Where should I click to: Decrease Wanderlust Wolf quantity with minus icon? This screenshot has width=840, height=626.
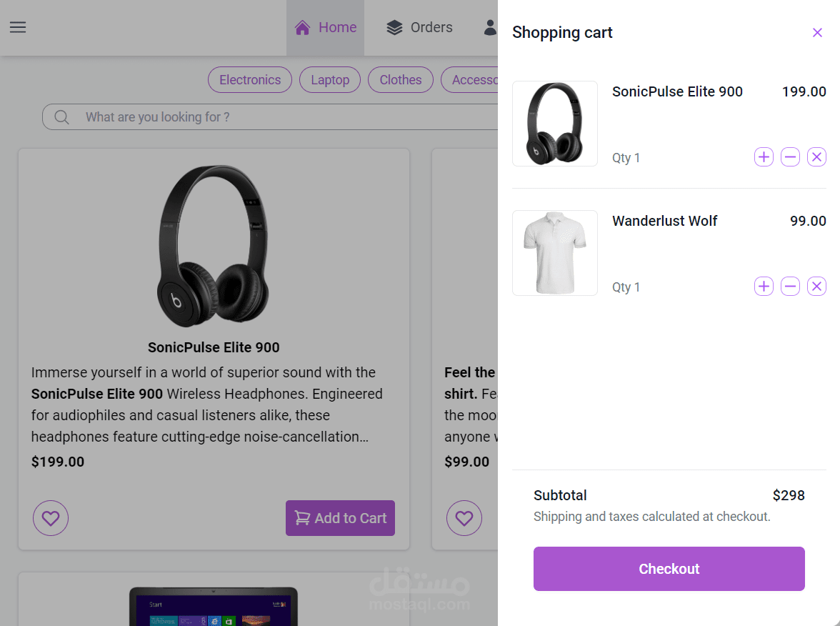tap(790, 287)
